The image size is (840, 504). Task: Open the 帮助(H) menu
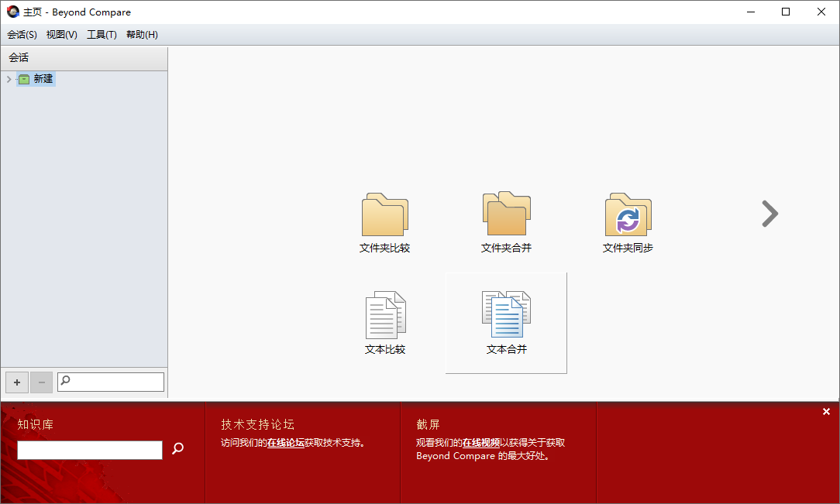[x=142, y=35]
